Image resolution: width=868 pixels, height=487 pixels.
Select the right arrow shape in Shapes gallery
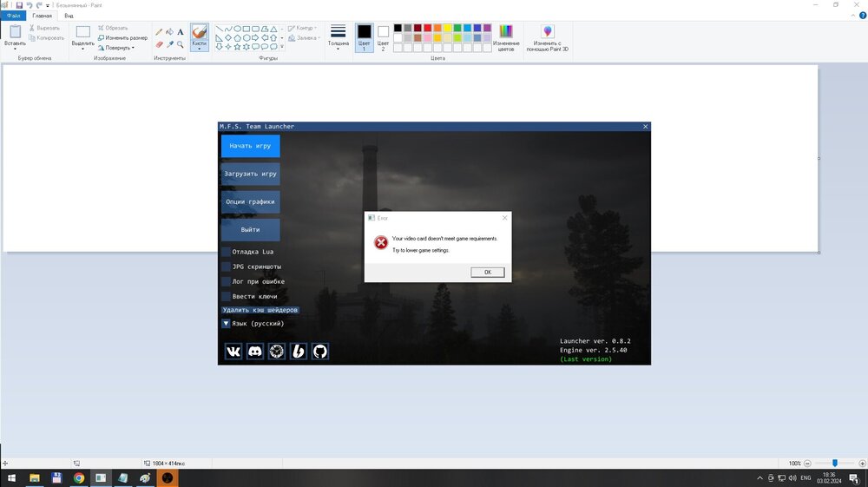(255, 37)
